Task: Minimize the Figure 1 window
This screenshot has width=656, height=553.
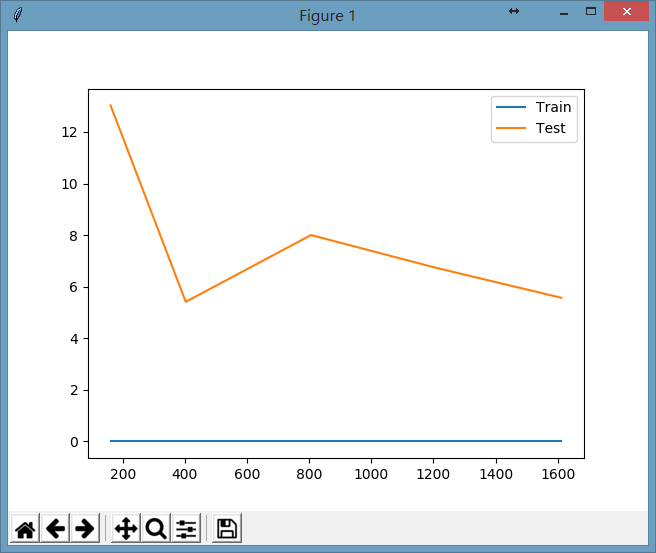Action: 564,13
